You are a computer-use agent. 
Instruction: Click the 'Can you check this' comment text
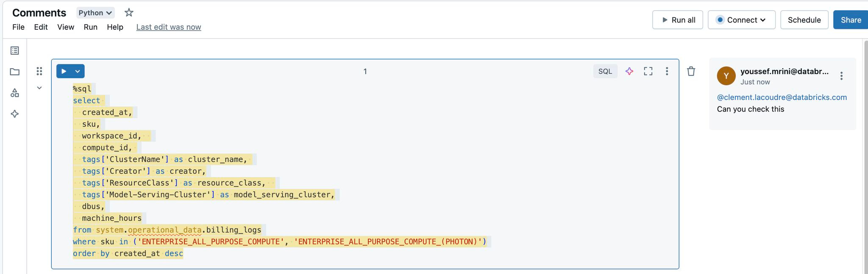(x=751, y=109)
